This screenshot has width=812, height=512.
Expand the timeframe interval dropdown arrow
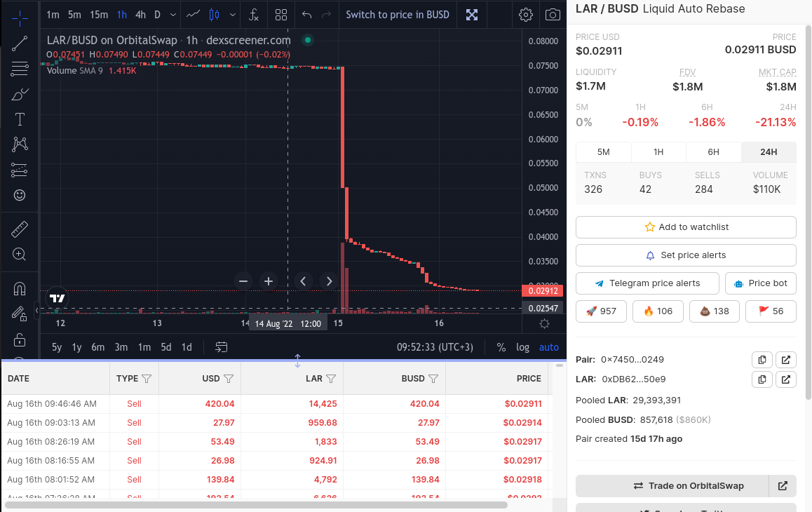point(173,15)
